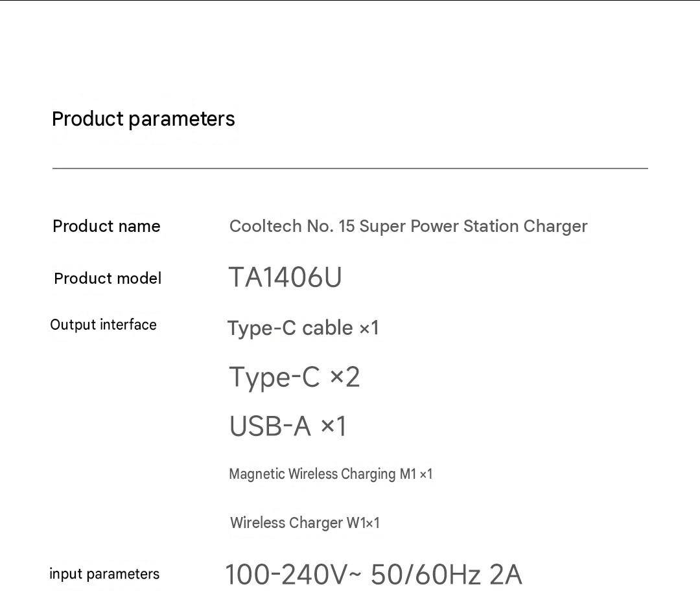Click the word parameters in the heading
The width and height of the screenshot is (700, 598).
click(181, 120)
